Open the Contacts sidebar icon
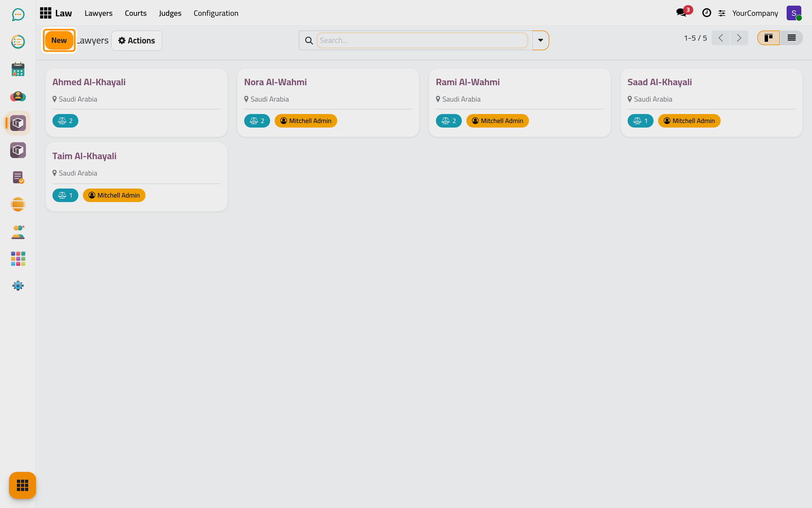The image size is (812, 508). 18,96
